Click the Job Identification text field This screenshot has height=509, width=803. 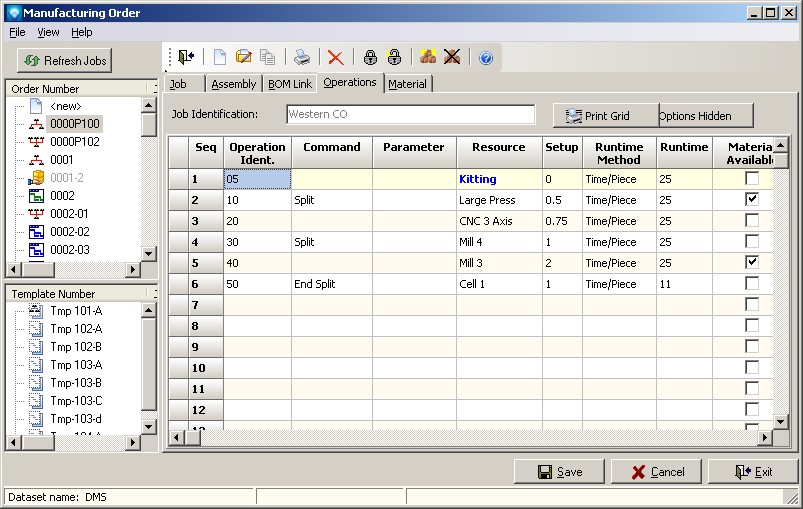410,115
